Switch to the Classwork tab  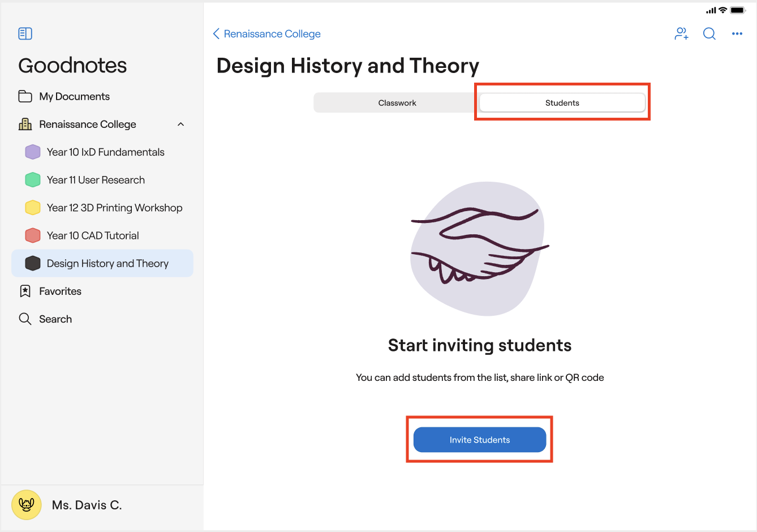397,103
